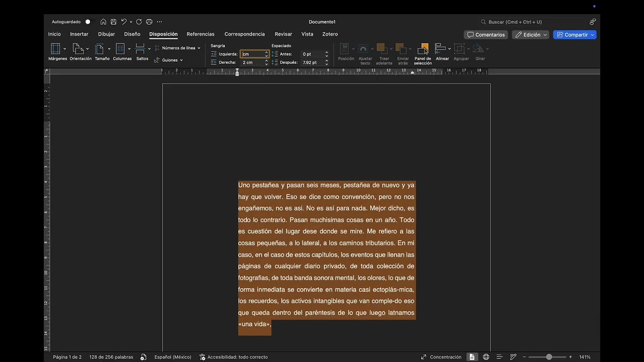Open the quick access more options ellipsis
This screenshot has width=644, height=362.
(x=159, y=22)
